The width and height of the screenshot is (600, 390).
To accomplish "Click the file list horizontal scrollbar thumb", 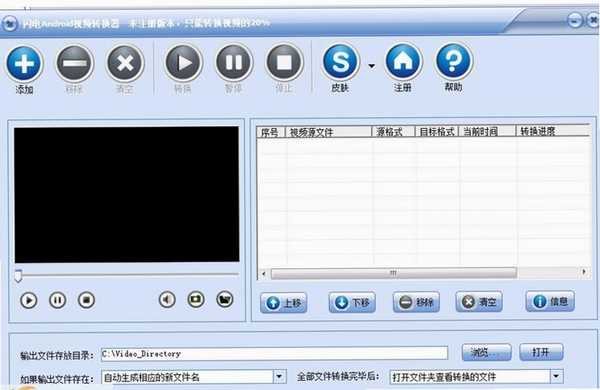I will pyautogui.click(x=394, y=273).
